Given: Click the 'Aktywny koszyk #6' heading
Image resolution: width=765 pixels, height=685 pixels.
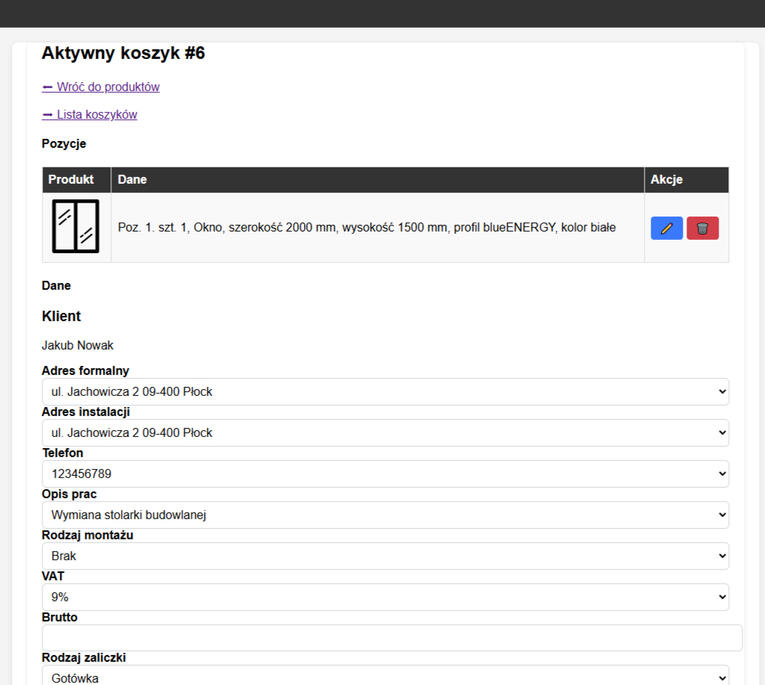Looking at the screenshot, I should 123,54.
